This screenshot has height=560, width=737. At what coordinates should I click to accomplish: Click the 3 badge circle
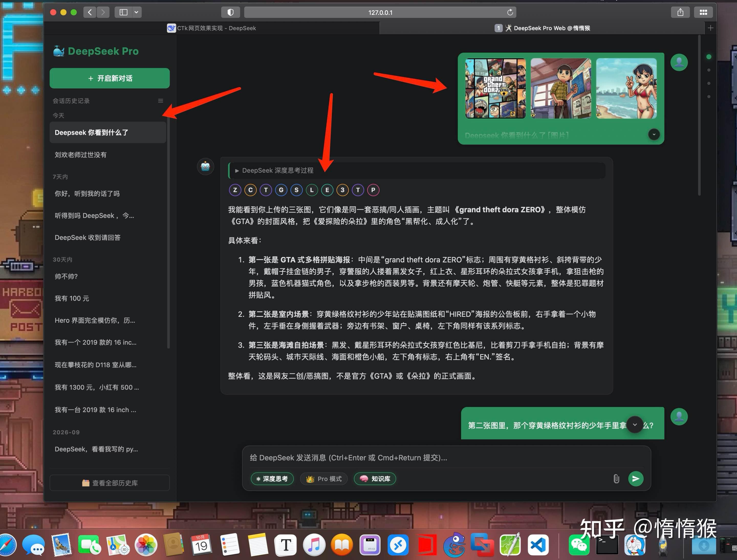pos(342,190)
